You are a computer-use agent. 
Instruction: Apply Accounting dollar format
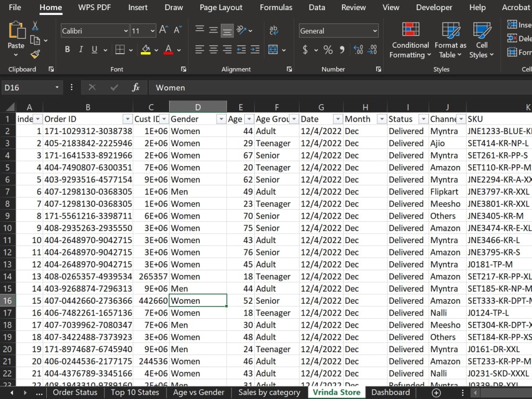(x=305, y=50)
